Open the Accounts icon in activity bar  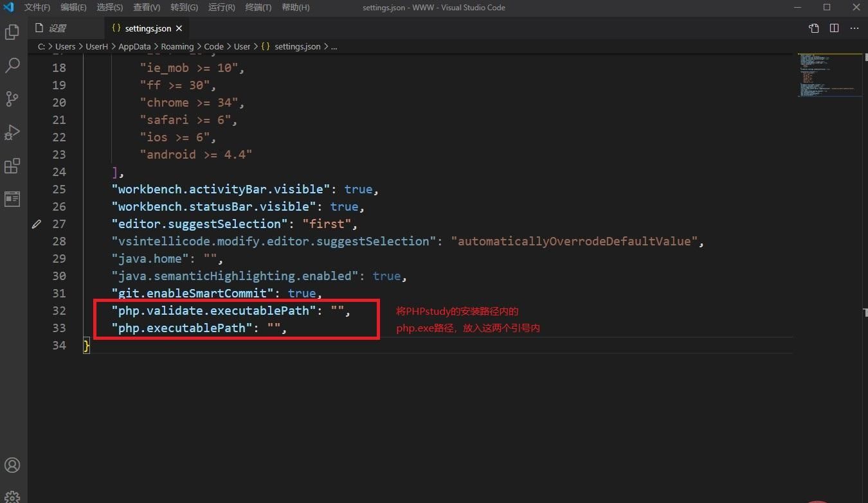pos(12,465)
